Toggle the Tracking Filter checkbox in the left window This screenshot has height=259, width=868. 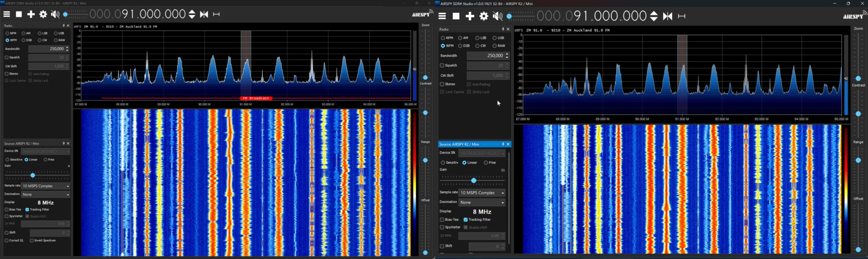pos(27,209)
